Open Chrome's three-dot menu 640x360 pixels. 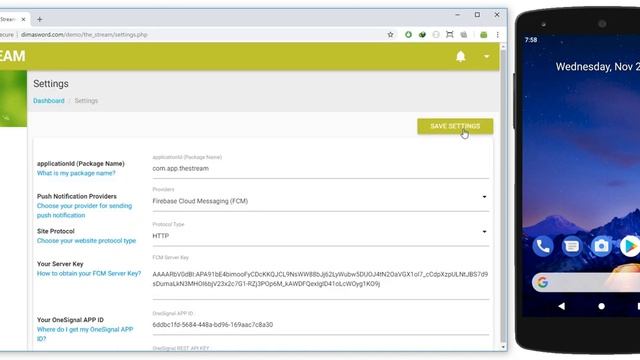coord(498,35)
